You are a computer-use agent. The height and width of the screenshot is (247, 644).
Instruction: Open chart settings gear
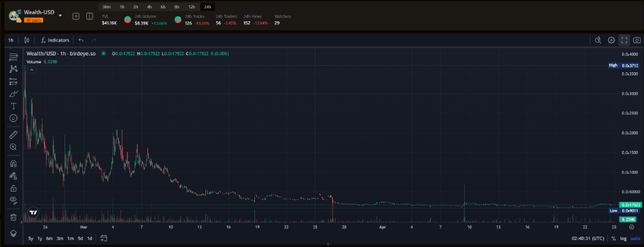[611, 40]
